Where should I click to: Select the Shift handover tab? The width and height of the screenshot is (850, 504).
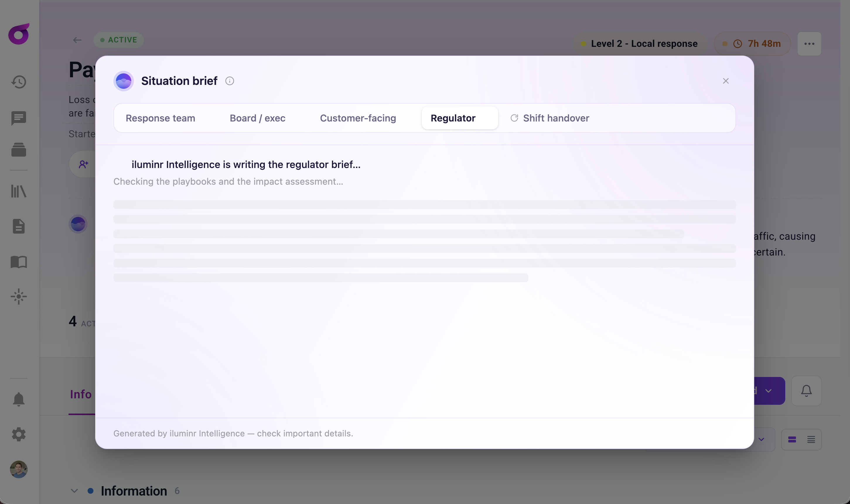tap(549, 118)
